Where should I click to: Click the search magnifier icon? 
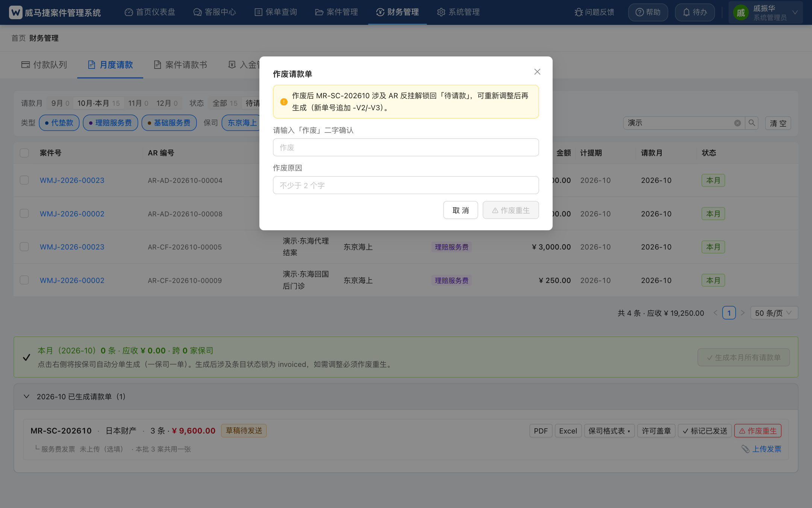752,123
